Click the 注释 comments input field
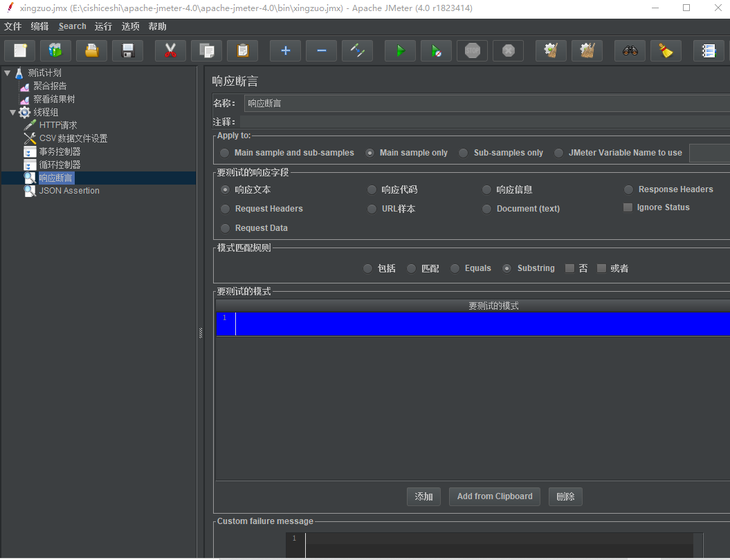Viewport: 730px width, 560px height. pos(485,122)
